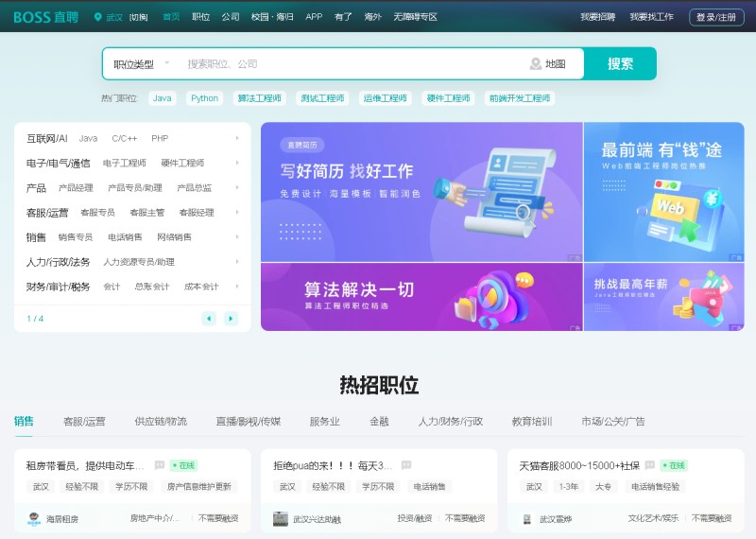This screenshot has height=539, width=756.
Task: Click the 硬件工程师 hot job tag
Action: pos(448,98)
